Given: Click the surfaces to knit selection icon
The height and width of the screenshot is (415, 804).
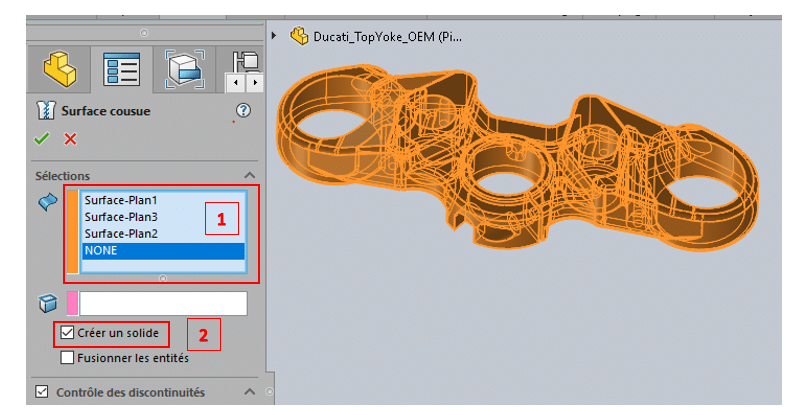Looking at the screenshot, I should pos(48,202).
